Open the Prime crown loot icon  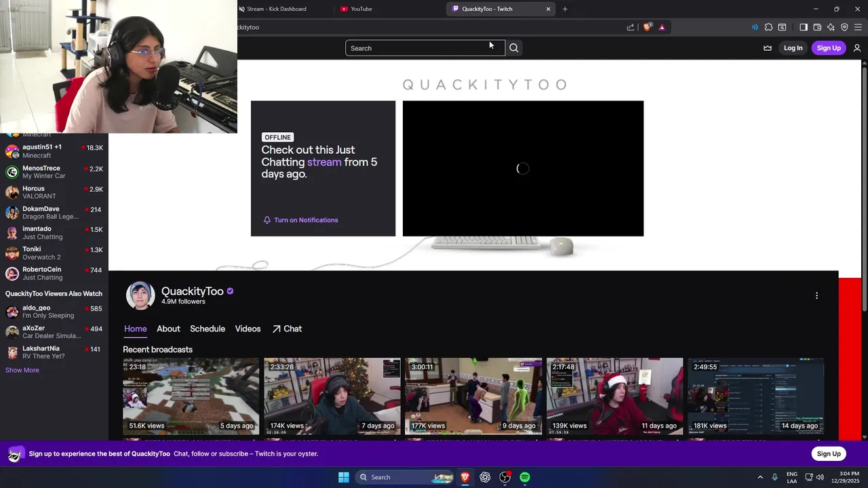768,48
